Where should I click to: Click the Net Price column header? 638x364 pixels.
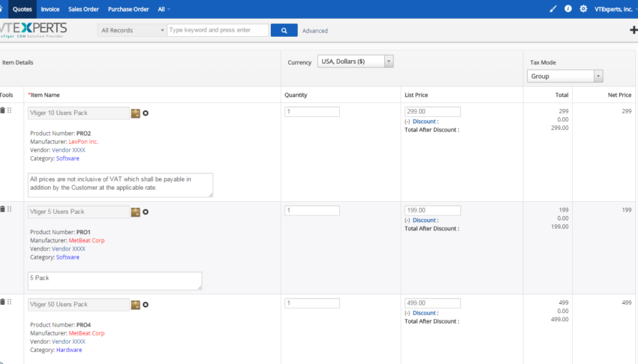(x=619, y=95)
